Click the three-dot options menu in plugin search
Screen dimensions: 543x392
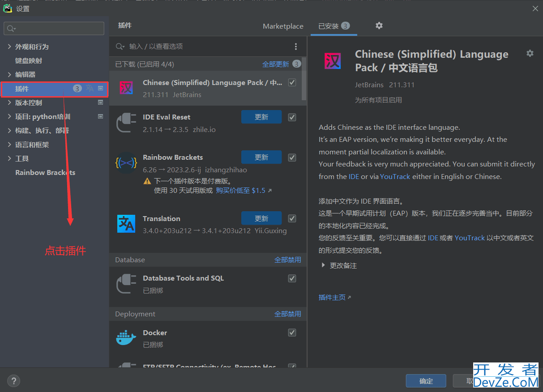296,47
